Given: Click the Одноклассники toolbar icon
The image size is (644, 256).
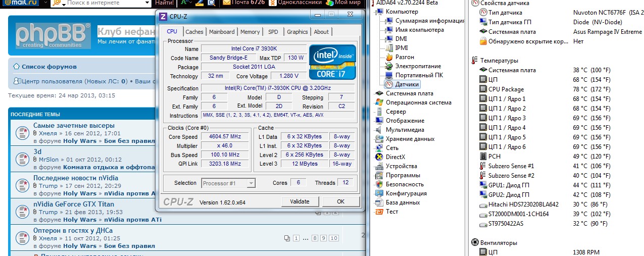Looking at the screenshot, I should 273,3.
